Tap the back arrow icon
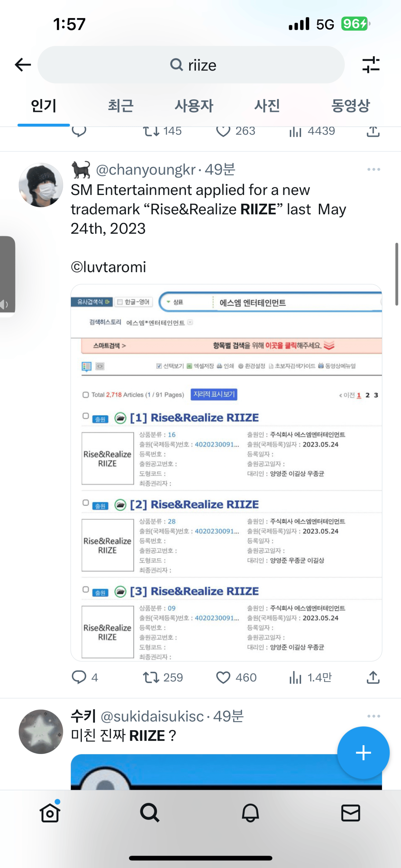The width and height of the screenshot is (401, 868). click(x=23, y=65)
